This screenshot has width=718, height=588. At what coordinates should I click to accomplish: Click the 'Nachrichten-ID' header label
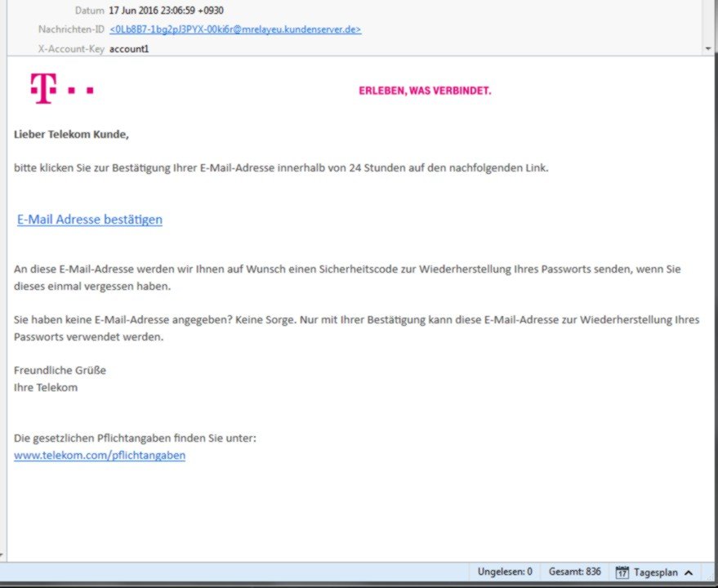click(x=71, y=29)
